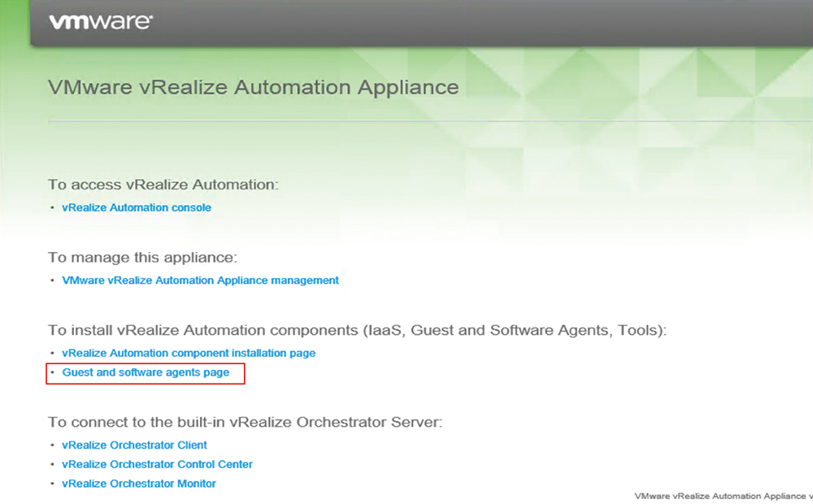
Task: Open Guest and software agents page
Action: pyautogui.click(x=146, y=372)
